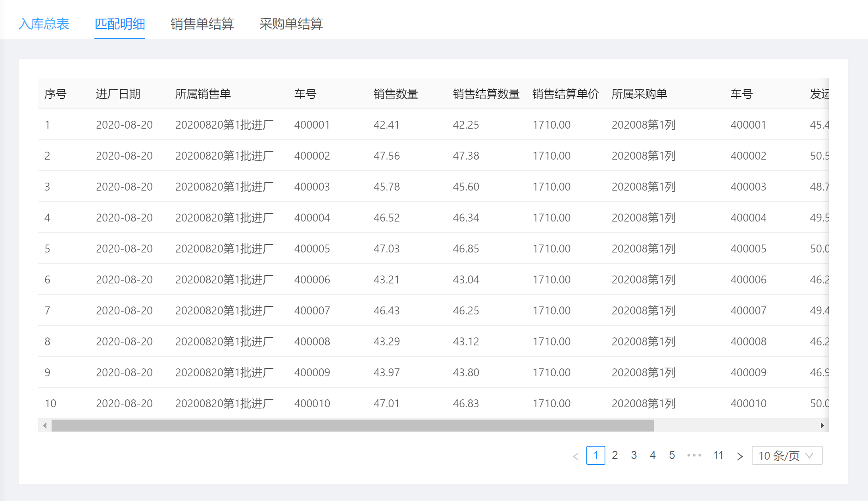Jump to page 5
Viewport: 868px width, 501px height.
click(x=672, y=455)
